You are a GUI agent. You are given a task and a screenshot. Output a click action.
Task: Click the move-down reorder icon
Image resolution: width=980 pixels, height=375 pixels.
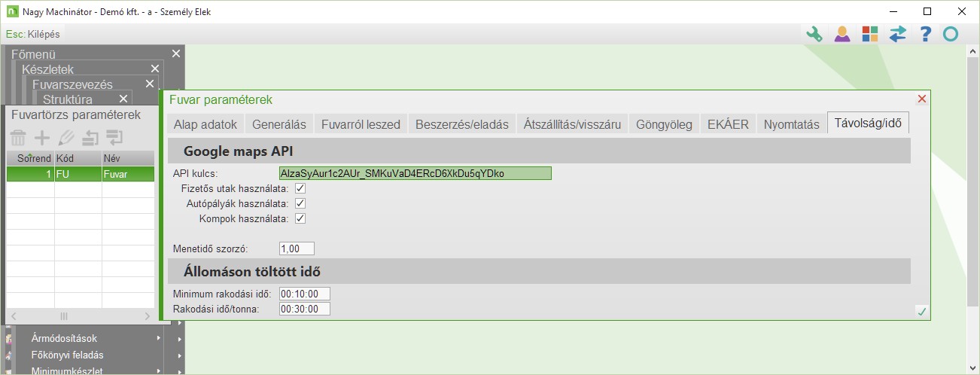click(114, 138)
